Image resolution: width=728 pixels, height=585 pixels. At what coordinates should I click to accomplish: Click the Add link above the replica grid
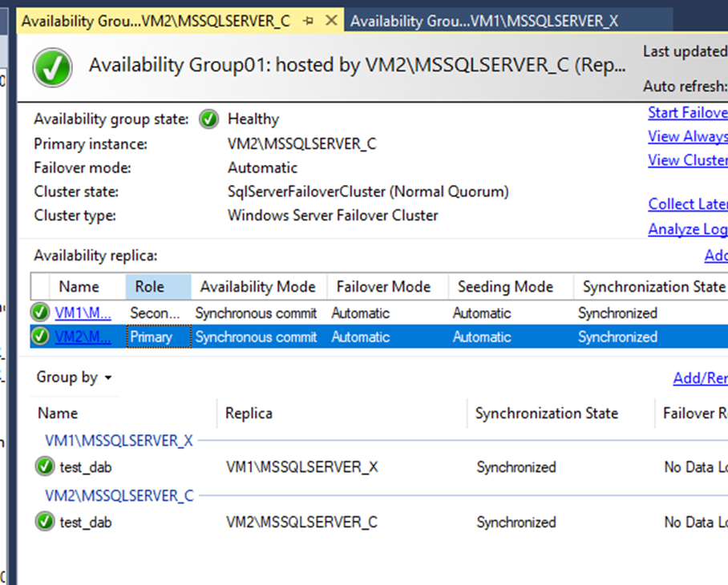pos(715,255)
